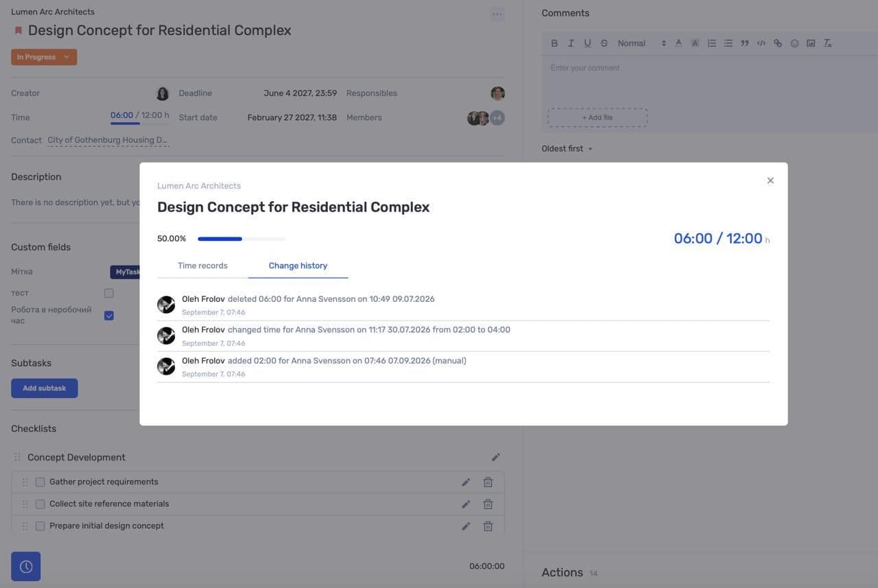Start the timer with clock button

(26, 567)
